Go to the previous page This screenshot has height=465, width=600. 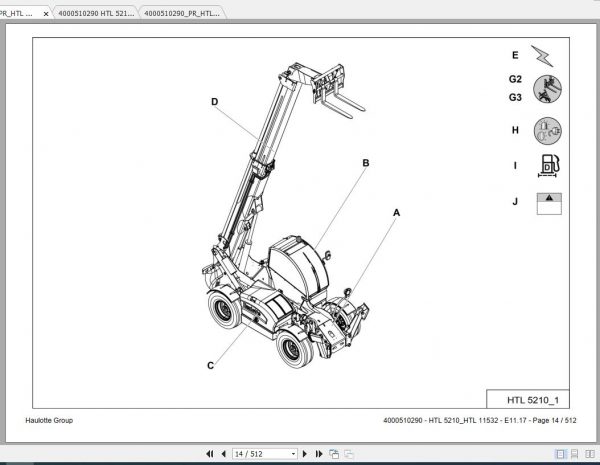coord(223,454)
